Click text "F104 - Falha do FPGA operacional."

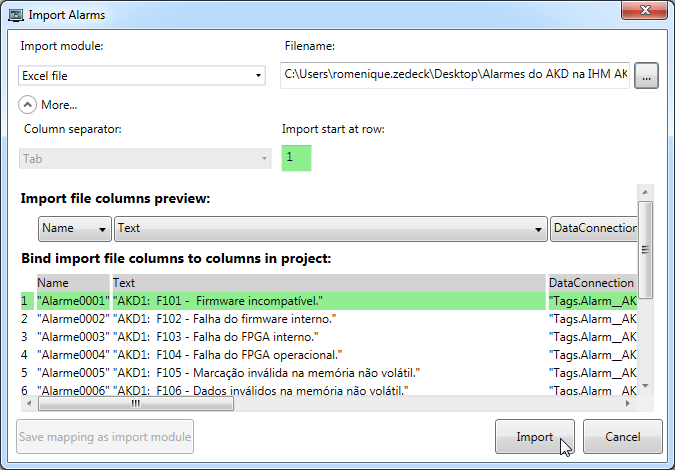(x=249, y=355)
